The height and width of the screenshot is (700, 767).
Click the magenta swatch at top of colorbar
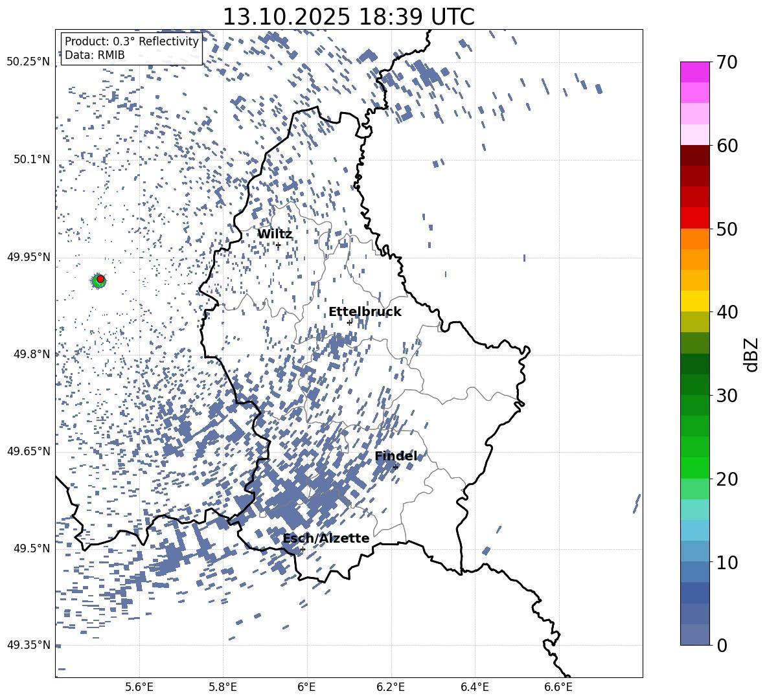[695, 72]
